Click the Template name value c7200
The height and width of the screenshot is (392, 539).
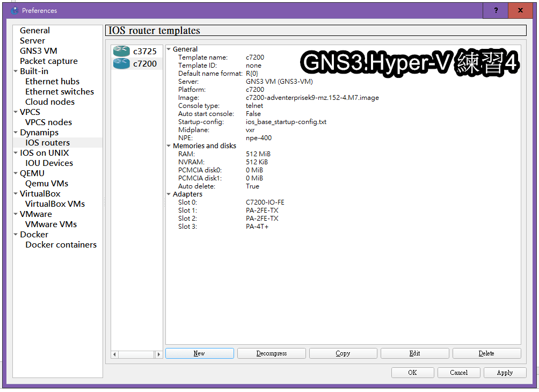[x=254, y=57]
